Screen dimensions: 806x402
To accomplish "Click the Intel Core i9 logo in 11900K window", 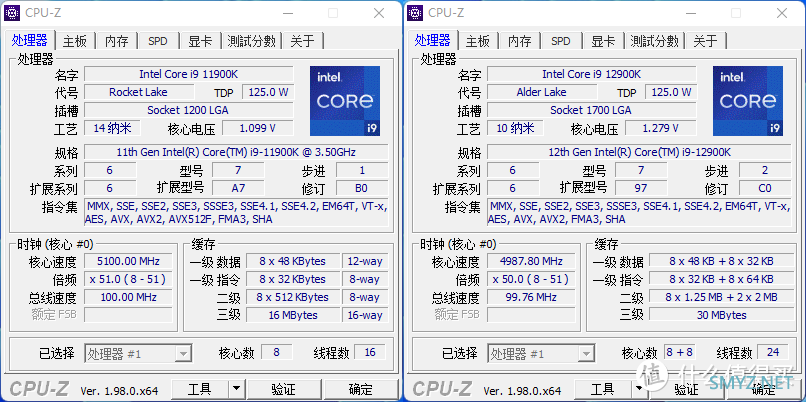I will (345, 101).
